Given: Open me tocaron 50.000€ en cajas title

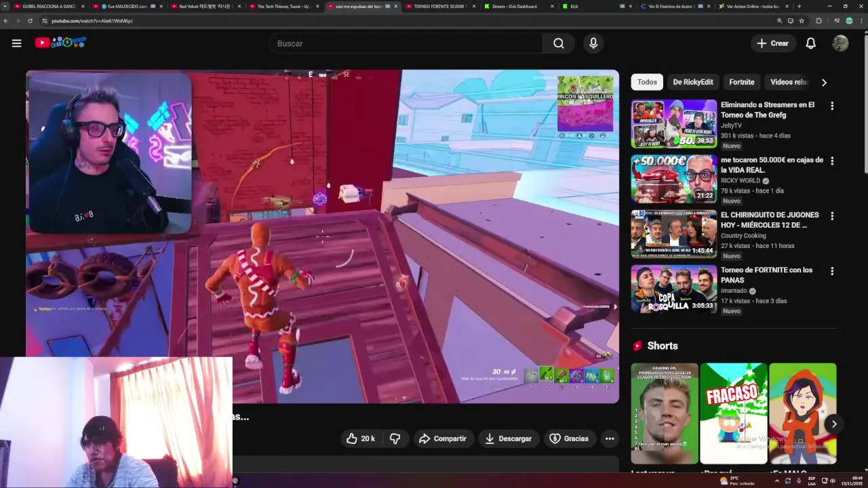Looking at the screenshot, I should click(772, 165).
